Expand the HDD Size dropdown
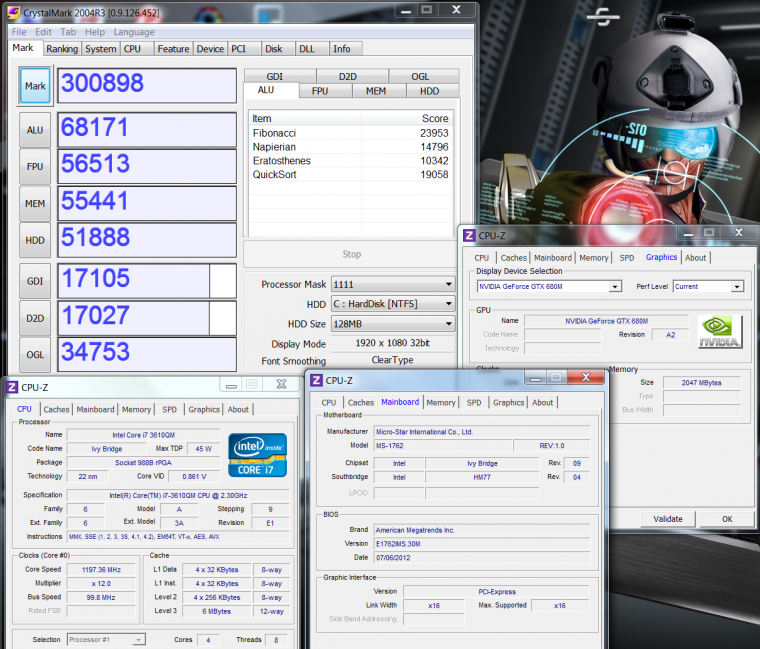The height and width of the screenshot is (649, 760). (391, 324)
